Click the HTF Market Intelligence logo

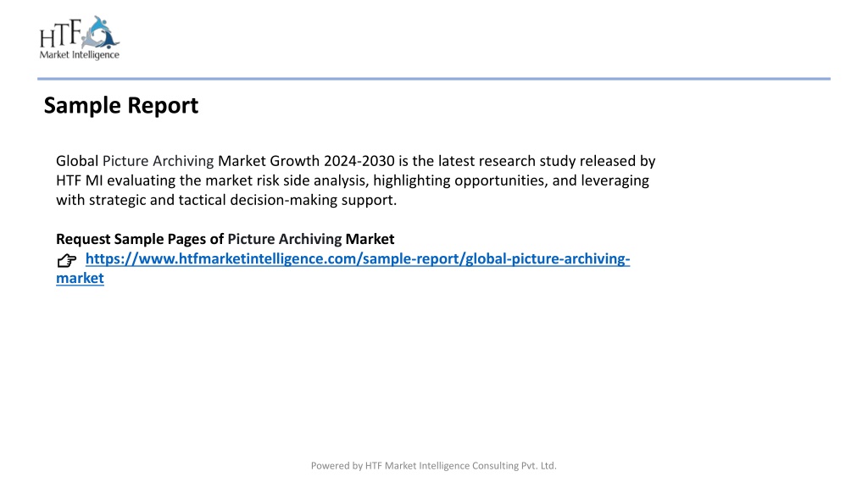(80, 37)
